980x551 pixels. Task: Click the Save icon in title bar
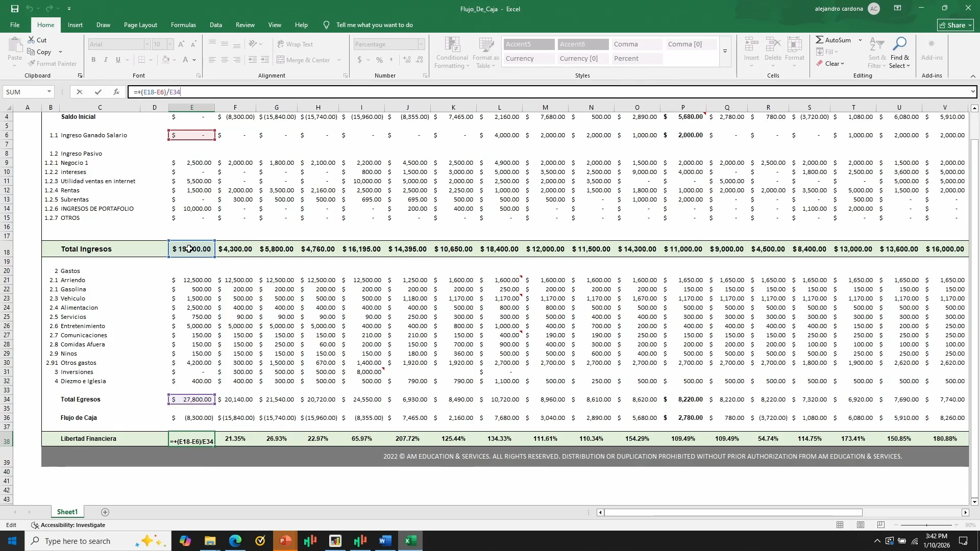[15, 9]
